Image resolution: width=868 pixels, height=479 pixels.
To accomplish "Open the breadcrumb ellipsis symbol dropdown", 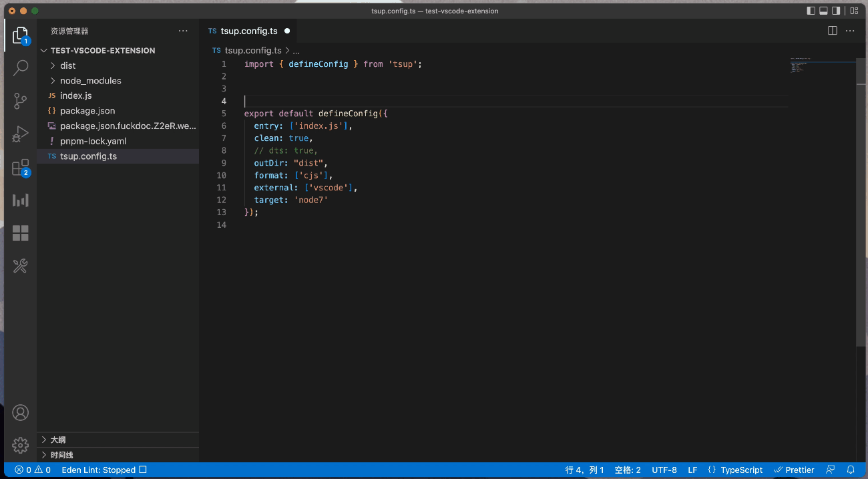I will coord(296,51).
